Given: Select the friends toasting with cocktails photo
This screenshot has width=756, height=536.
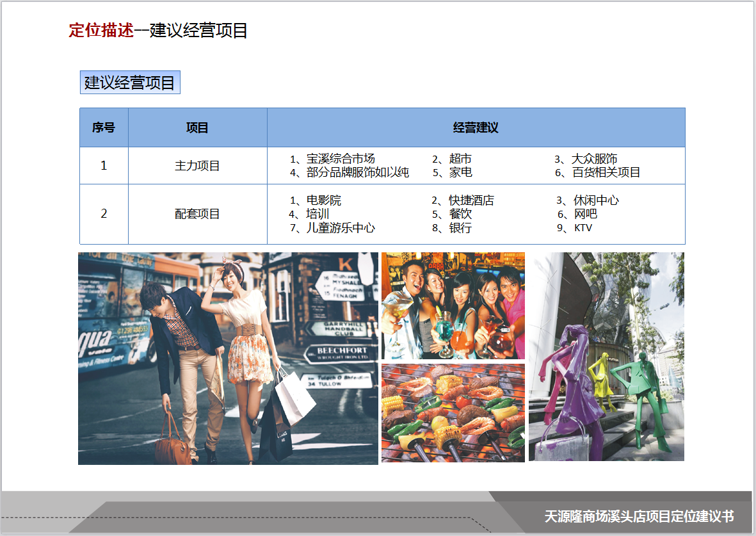Looking at the screenshot, I should (453, 305).
